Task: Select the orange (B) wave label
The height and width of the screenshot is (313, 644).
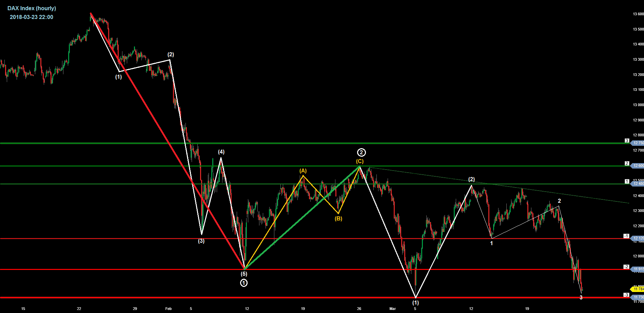Action: click(x=338, y=219)
